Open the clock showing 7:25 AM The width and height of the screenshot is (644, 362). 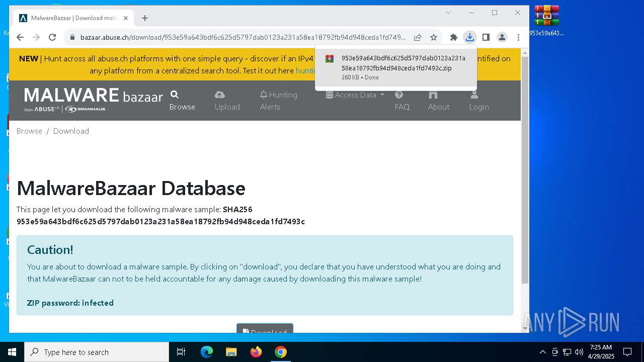[x=601, y=352]
